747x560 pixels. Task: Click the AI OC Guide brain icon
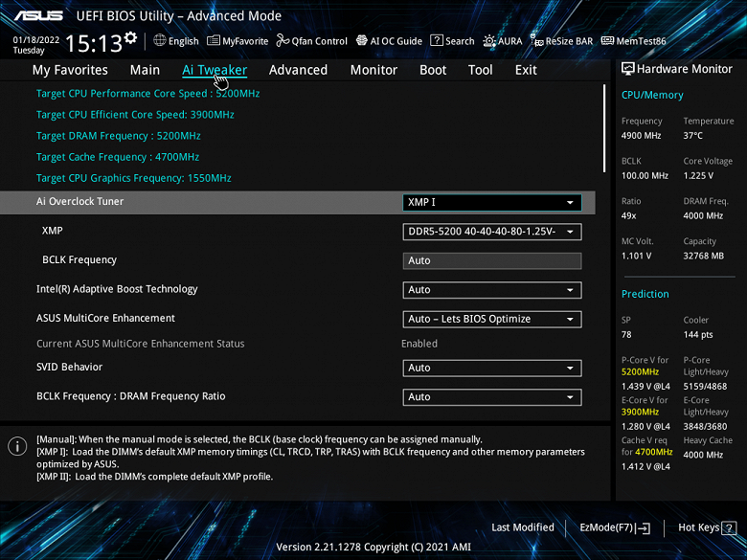362,41
